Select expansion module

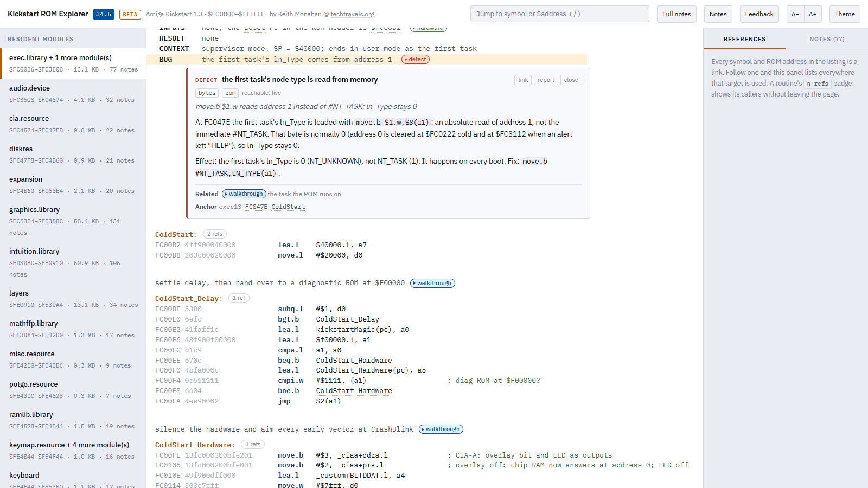[x=73, y=185]
